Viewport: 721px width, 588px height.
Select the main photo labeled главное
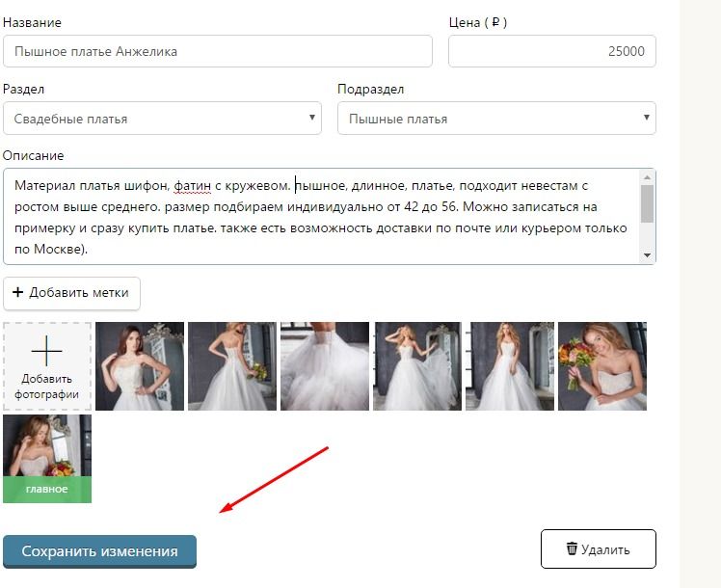[47, 459]
